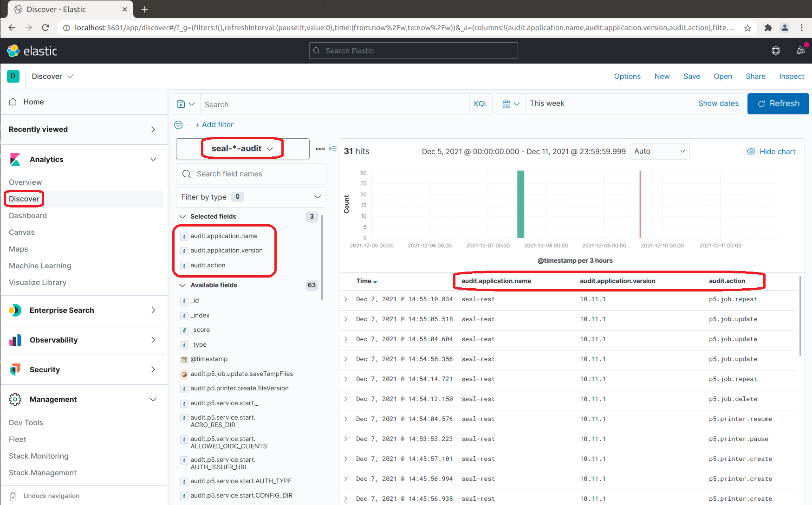
Task: Switch to the Dashboard entry in the sidebar
Action: pos(27,215)
